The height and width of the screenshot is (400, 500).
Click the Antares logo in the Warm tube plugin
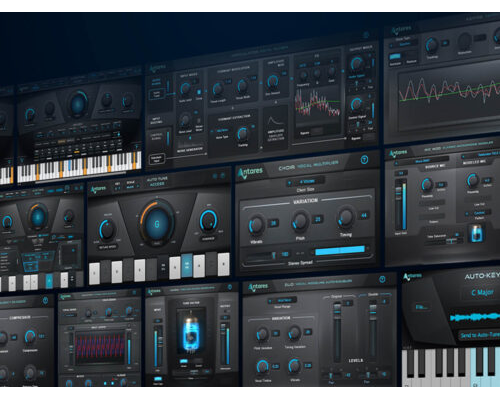click(x=154, y=292)
